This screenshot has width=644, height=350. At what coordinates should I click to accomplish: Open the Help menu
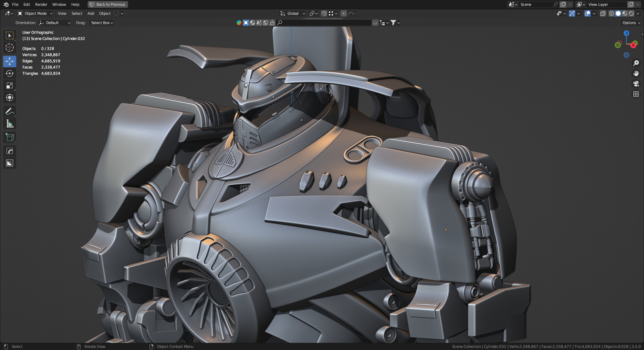click(x=75, y=4)
